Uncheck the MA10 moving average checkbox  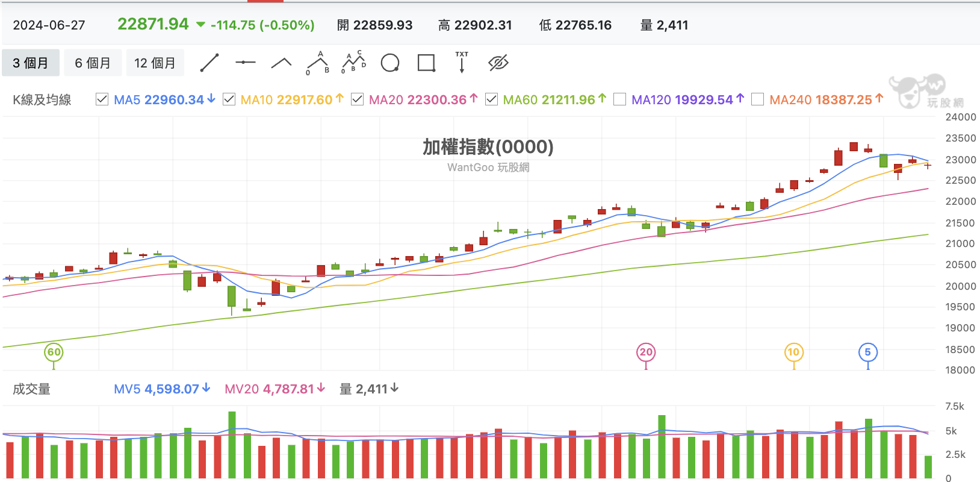(229, 99)
